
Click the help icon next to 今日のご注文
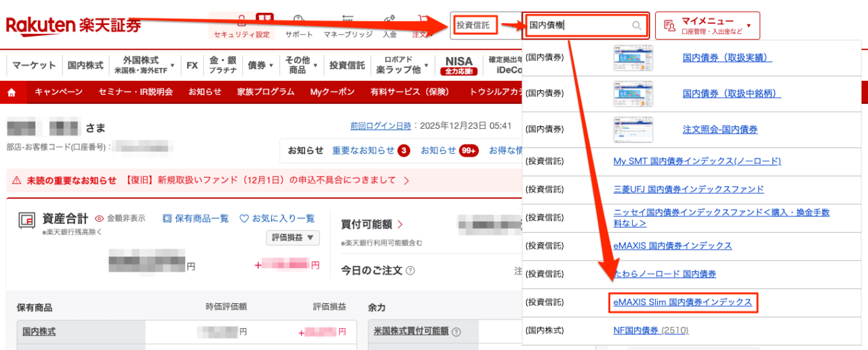(x=410, y=271)
